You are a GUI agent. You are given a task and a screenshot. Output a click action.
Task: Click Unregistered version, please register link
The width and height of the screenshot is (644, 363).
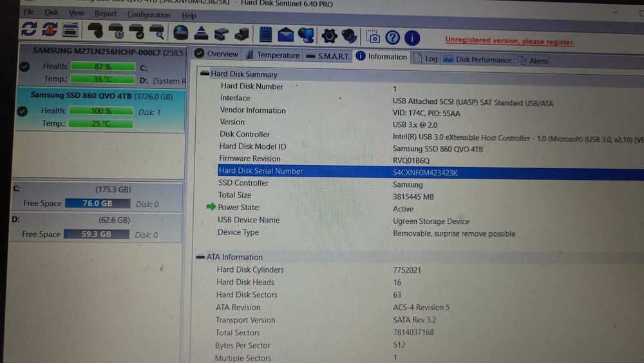509,41
